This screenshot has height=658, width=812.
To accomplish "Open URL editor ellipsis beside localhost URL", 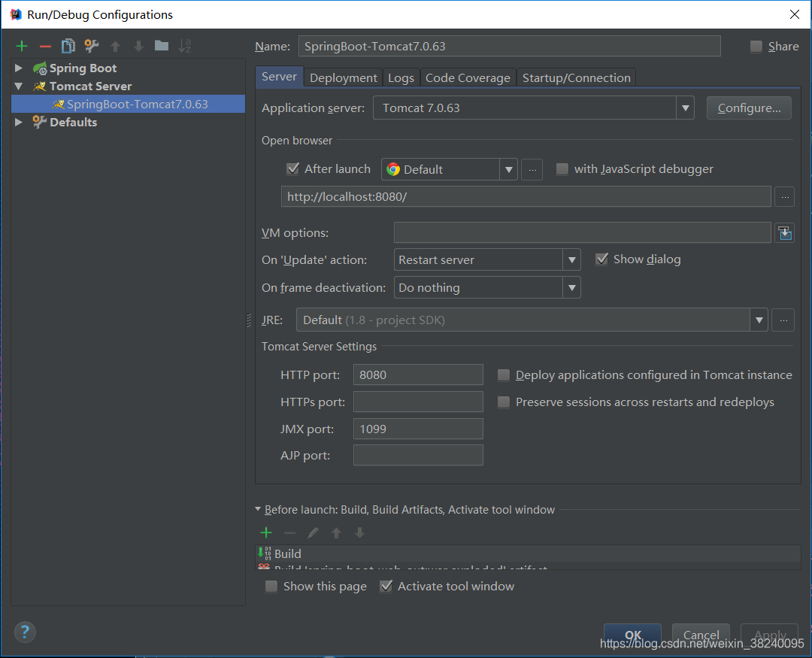I will (784, 197).
